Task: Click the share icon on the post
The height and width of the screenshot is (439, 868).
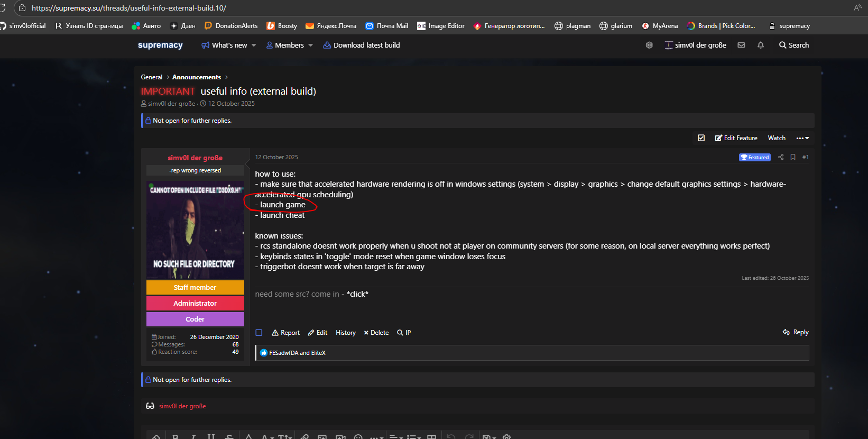Action: click(x=781, y=157)
